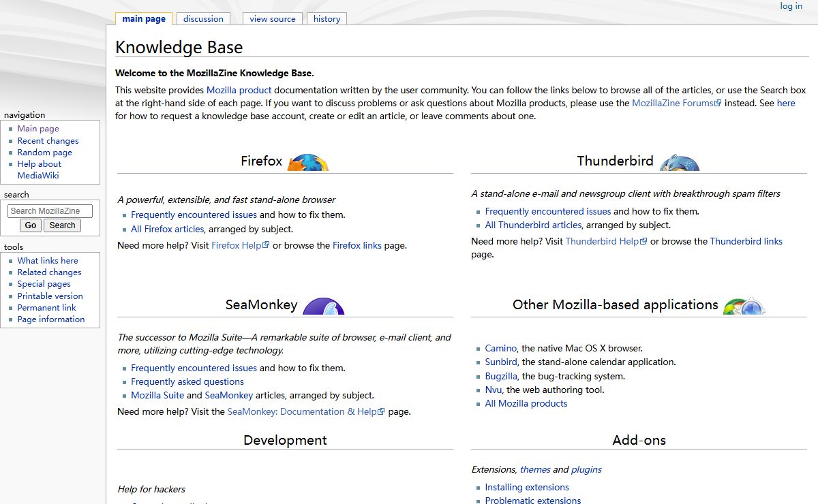The width and height of the screenshot is (818, 504).
Task: Open All Mozilla products link
Action: click(526, 404)
